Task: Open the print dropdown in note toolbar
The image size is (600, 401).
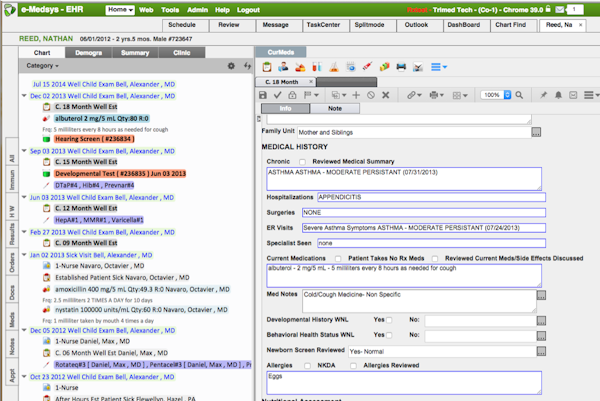Action: (436, 95)
